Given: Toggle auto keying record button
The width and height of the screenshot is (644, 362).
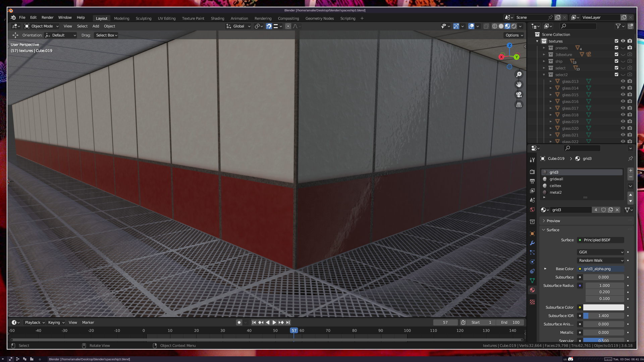Looking at the screenshot, I should point(239,322).
